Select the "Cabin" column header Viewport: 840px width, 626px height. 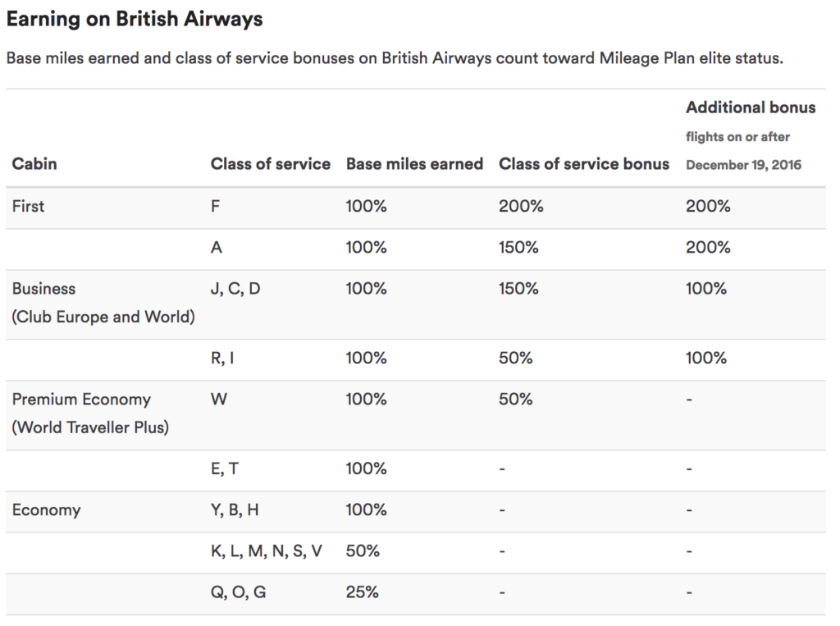click(34, 163)
